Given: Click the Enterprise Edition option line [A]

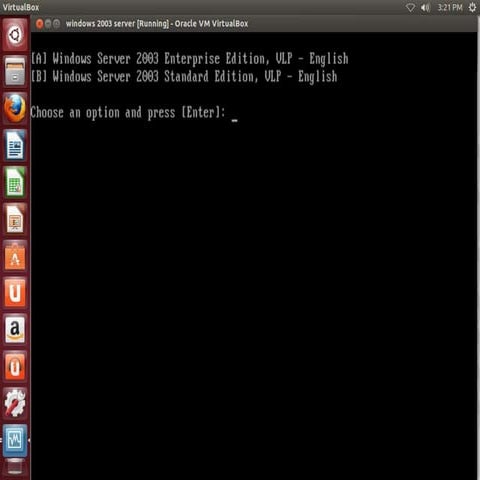Looking at the screenshot, I should click(x=189, y=59).
